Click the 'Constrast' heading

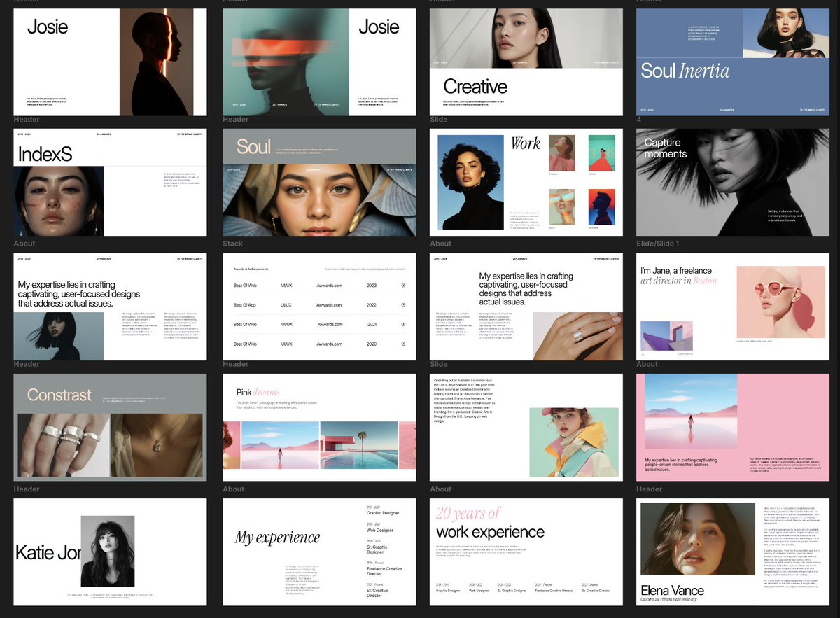(59, 395)
